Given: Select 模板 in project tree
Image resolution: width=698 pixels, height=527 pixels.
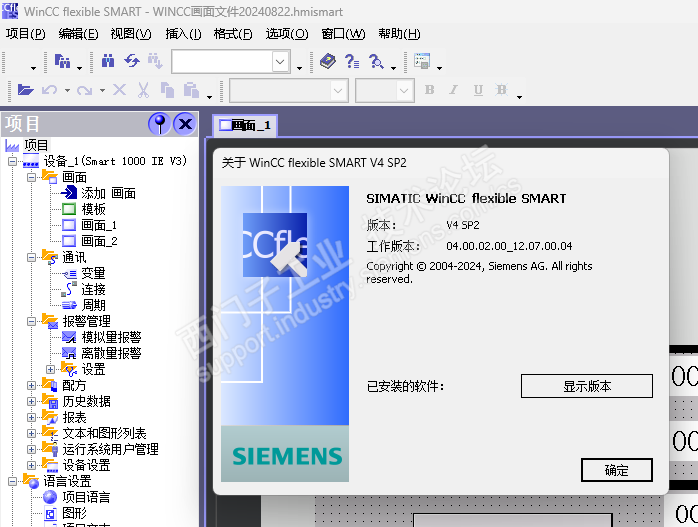Looking at the screenshot, I should tap(93, 209).
